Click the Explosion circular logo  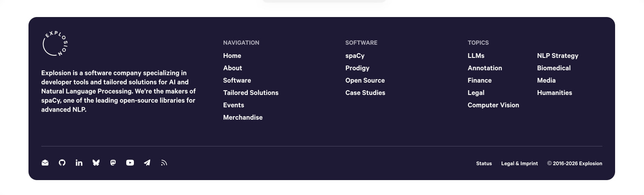click(55, 43)
